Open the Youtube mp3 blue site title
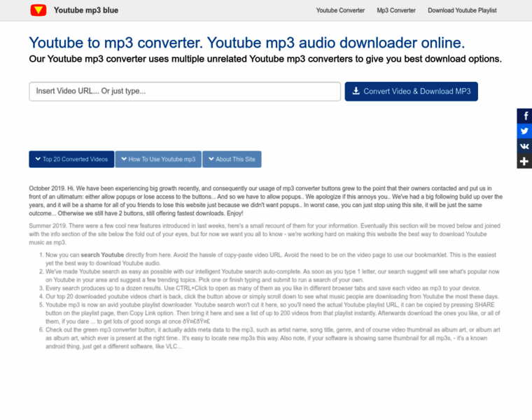Viewport: 532px width, 420px height. (86, 10)
